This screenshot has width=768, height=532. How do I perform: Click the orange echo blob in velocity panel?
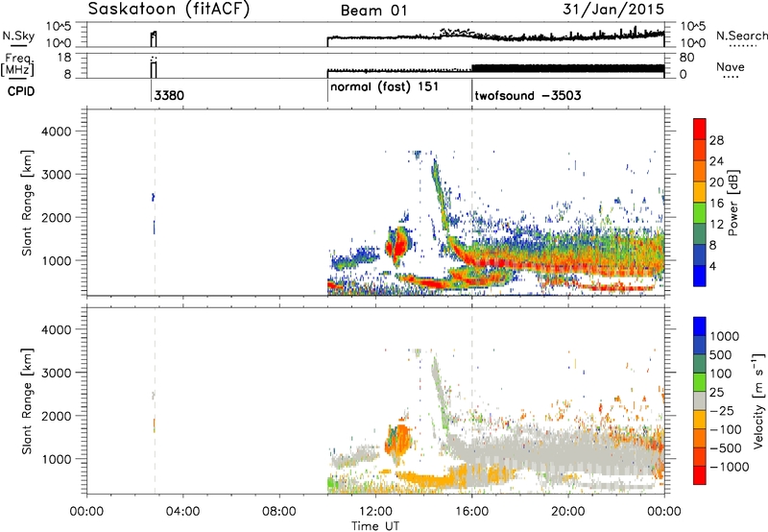pos(399,440)
